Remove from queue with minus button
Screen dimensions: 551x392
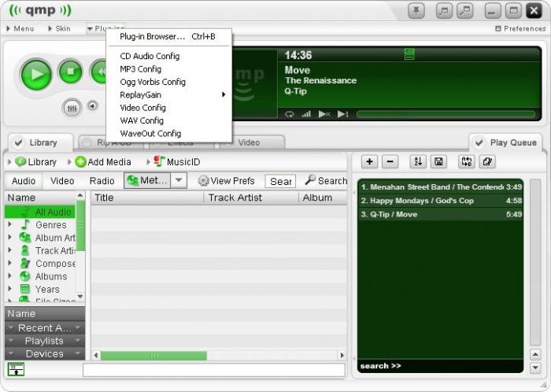[x=390, y=161]
